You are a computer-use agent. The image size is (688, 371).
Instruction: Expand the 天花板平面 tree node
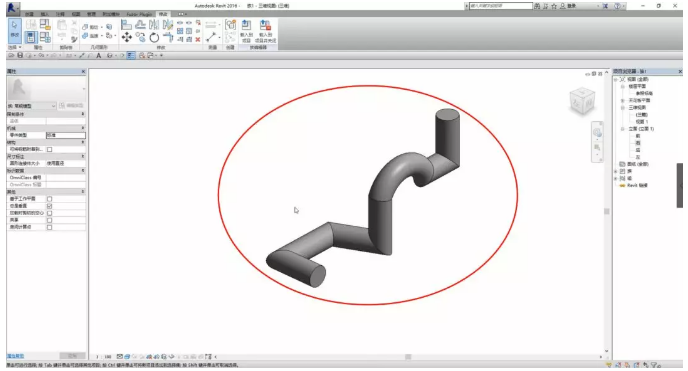pyautogui.click(x=623, y=100)
